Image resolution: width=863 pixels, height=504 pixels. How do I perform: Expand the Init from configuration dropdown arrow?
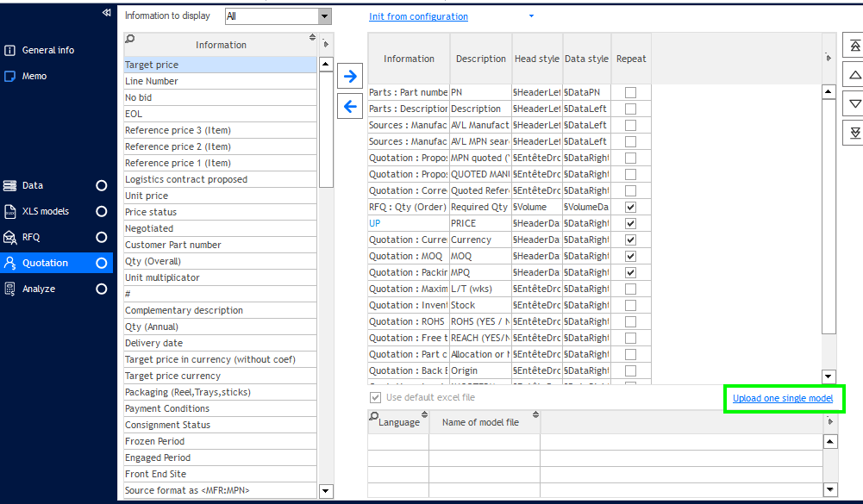click(531, 16)
